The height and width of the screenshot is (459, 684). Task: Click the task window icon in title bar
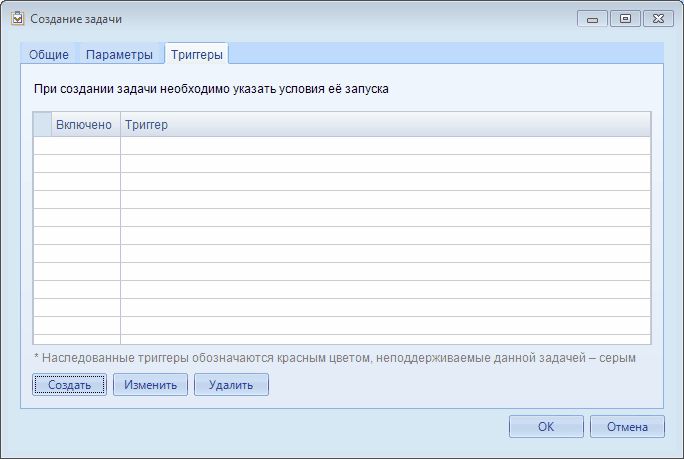point(17,19)
